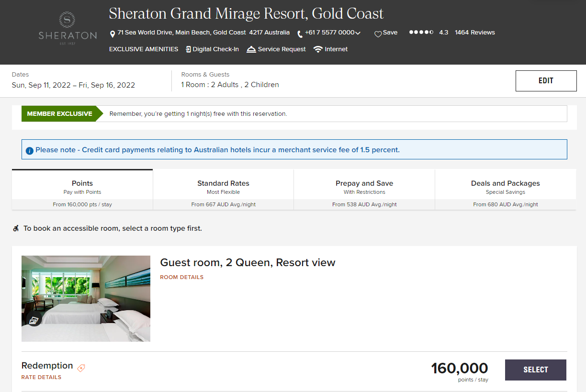
Task: Click the map pin location icon
Action: click(113, 34)
